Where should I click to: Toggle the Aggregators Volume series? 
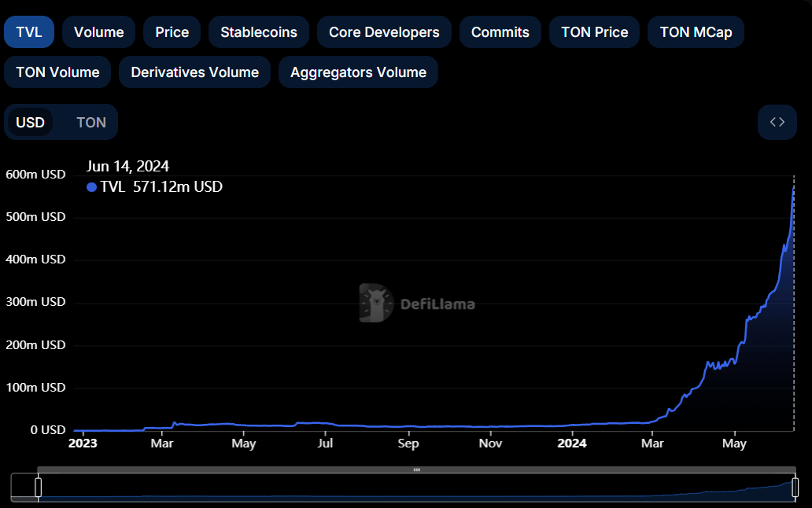pyautogui.click(x=358, y=72)
